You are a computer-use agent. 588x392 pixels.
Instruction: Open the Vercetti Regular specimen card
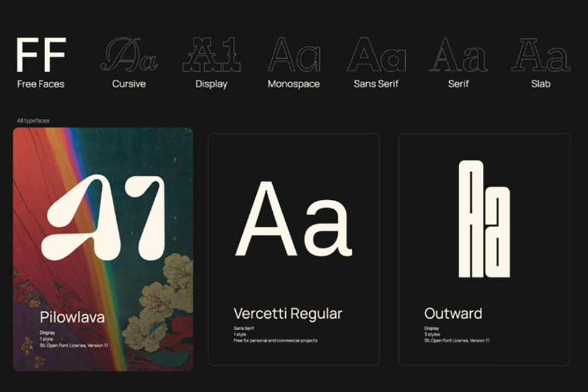pos(293,249)
